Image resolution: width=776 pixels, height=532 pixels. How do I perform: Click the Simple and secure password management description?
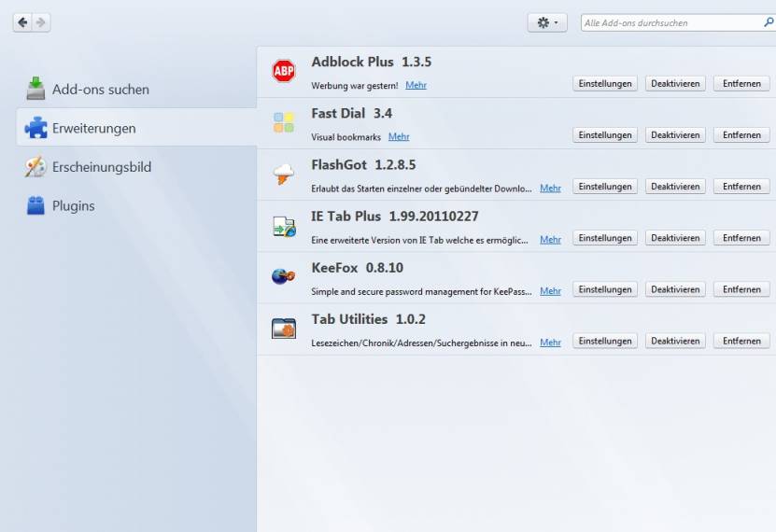pos(421,291)
